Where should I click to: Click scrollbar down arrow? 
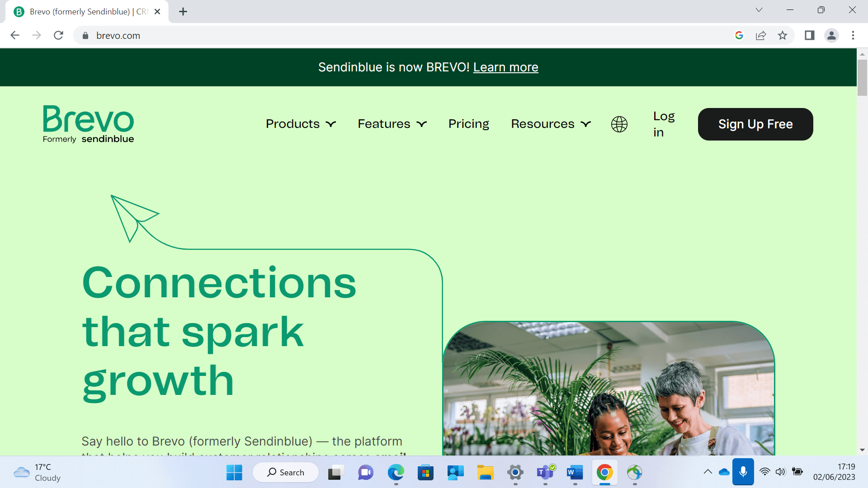(862, 450)
